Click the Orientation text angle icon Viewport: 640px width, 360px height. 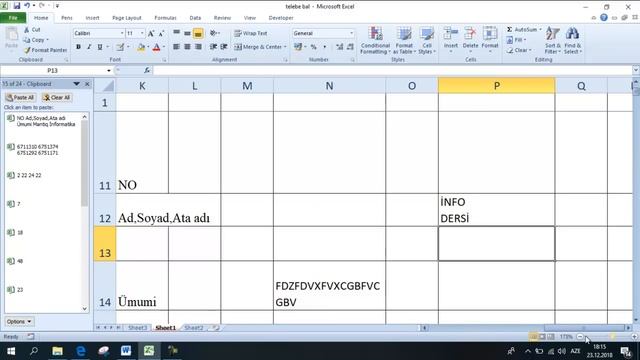tap(213, 33)
